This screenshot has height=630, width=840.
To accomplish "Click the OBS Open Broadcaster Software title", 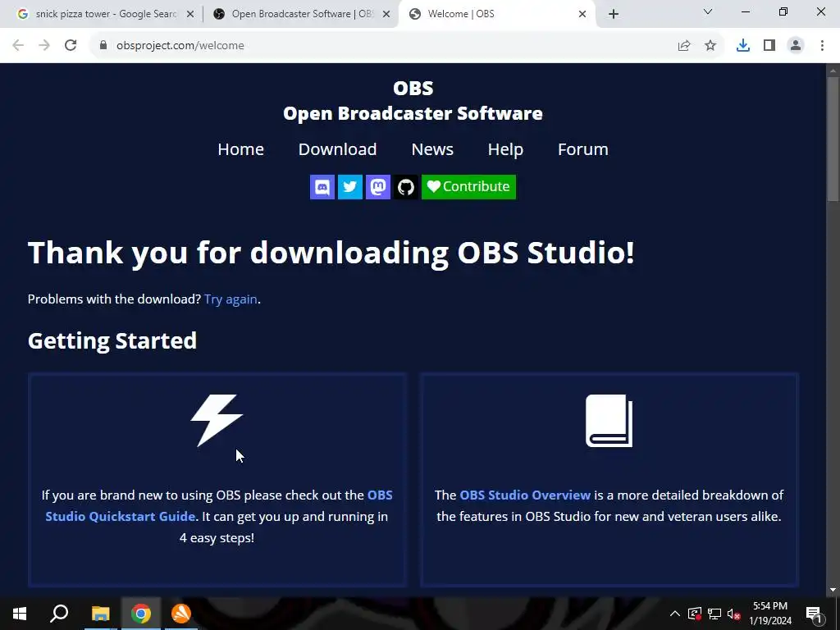I will point(413,101).
